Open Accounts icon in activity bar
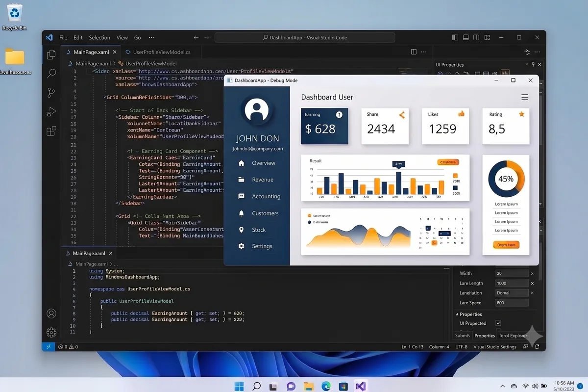The image size is (588, 392). coord(51,314)
